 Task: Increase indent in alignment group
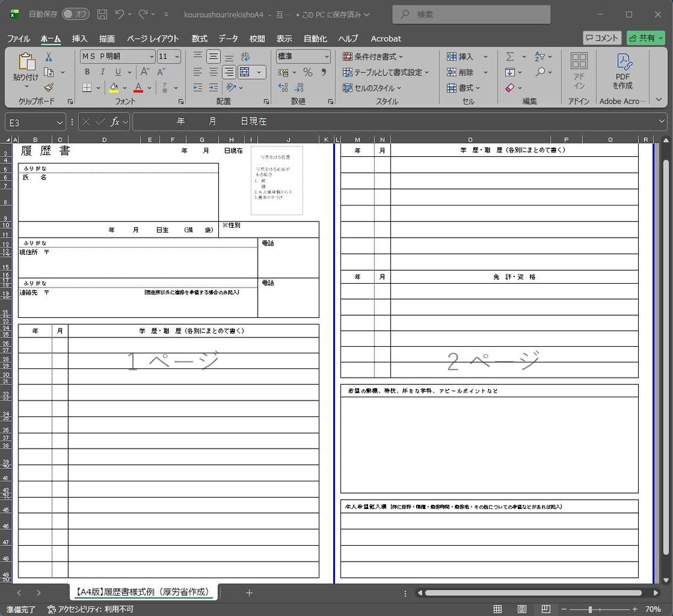point(214,87)
